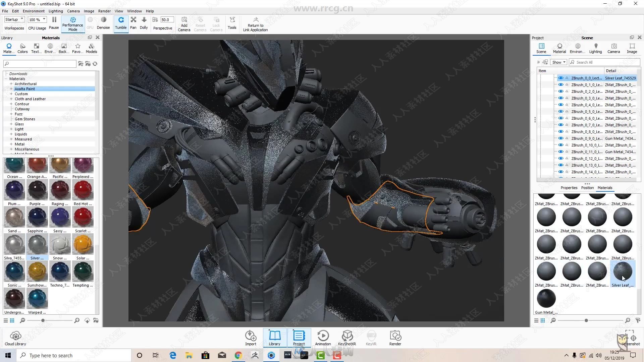Open Colors library tab
The height and width of the screenshot is (362, 644).
(22, 48)
